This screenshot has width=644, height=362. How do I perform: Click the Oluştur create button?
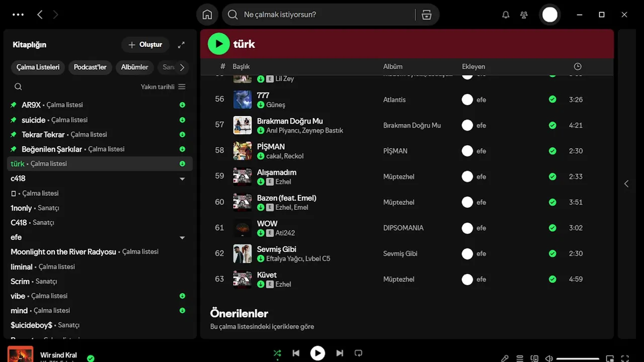[145, 45]
